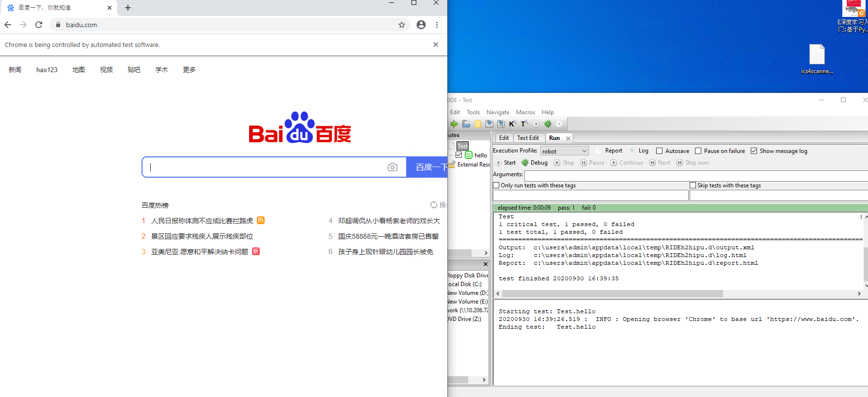Click the Save icon in RIDE toolbar
This screenshot has height=397, width=868.
click(x=489, y=124)
